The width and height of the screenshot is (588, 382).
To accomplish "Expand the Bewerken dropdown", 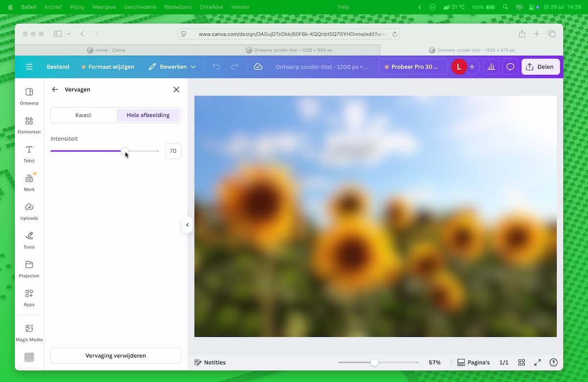I will (172, 67).
